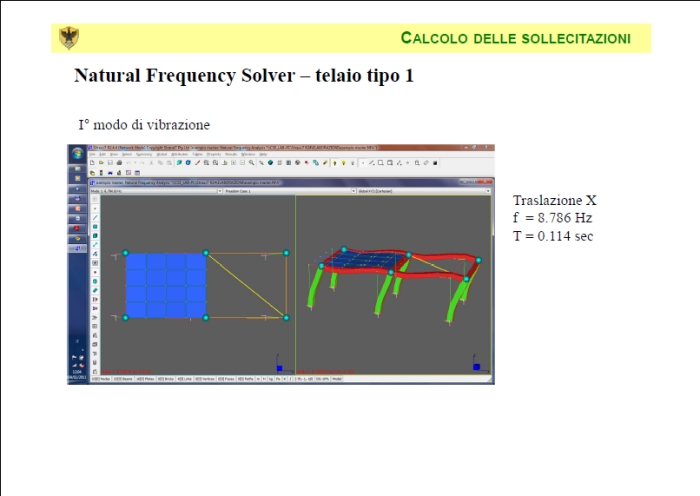Image resolution: width=700 pixels, height=496 pixels.
Task: Toggle Nodes entity display in status bar
Action: point(102,380)
